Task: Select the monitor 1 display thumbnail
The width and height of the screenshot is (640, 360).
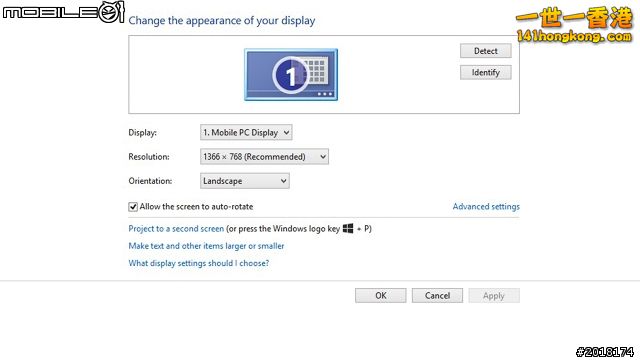Action: tap(291, 75)
